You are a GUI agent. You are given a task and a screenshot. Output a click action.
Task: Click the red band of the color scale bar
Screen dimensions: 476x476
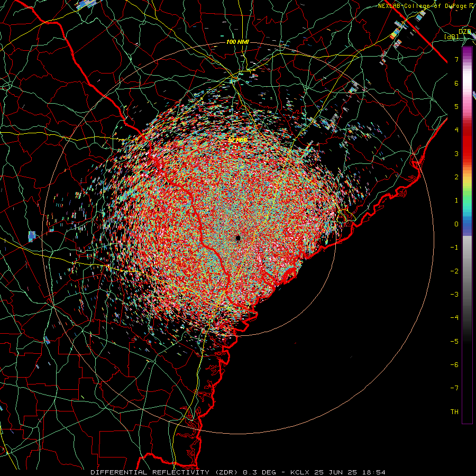467,143
